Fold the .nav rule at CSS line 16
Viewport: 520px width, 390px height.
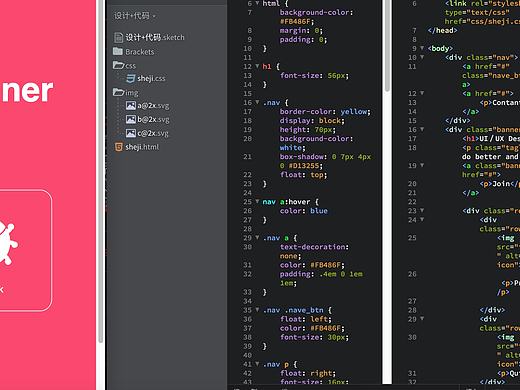(x=257, y=102)
